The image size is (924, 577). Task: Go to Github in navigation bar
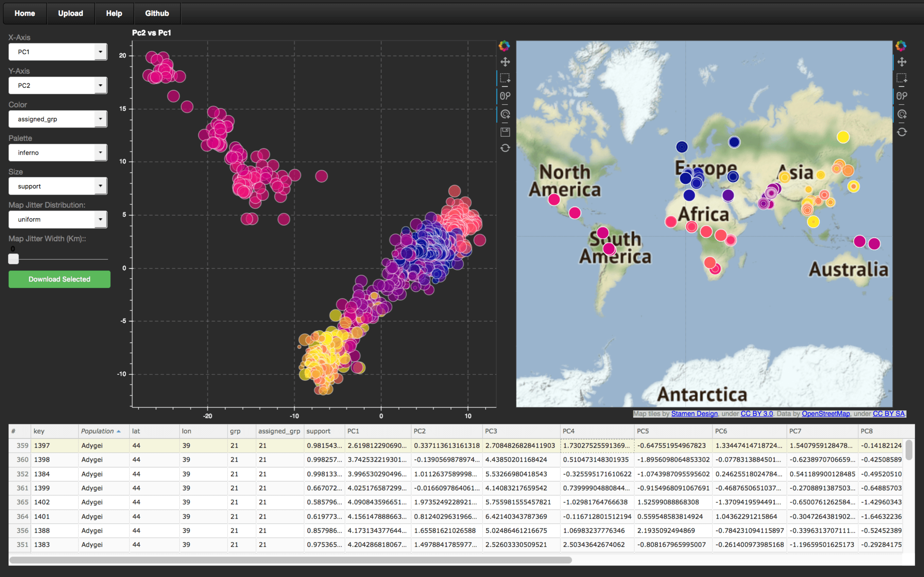coord(157,13)
